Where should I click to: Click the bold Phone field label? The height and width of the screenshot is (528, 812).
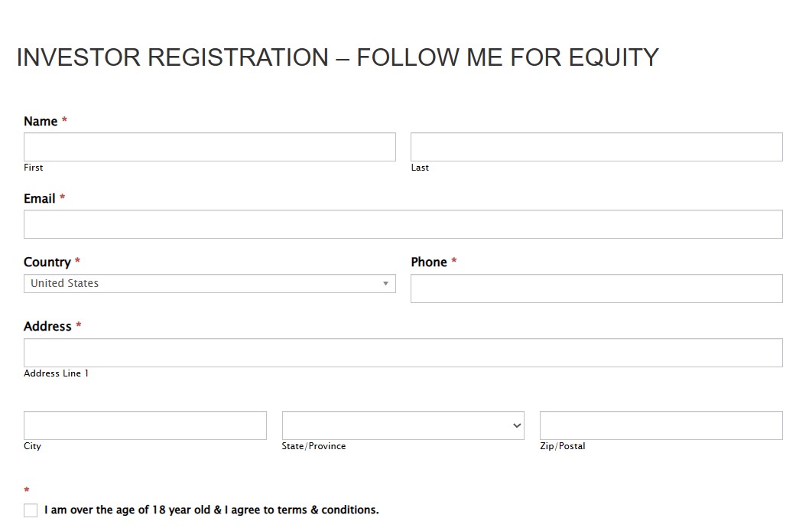[x=429, y=262]
